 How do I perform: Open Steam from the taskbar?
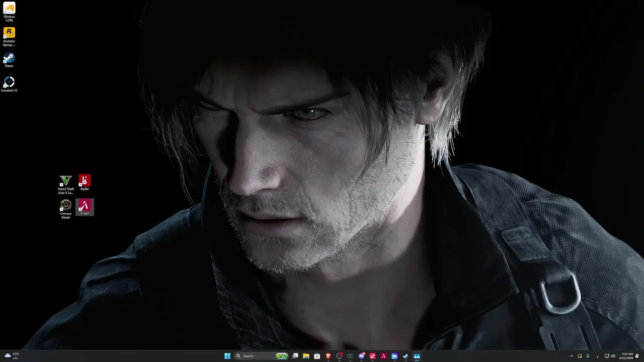406,356
